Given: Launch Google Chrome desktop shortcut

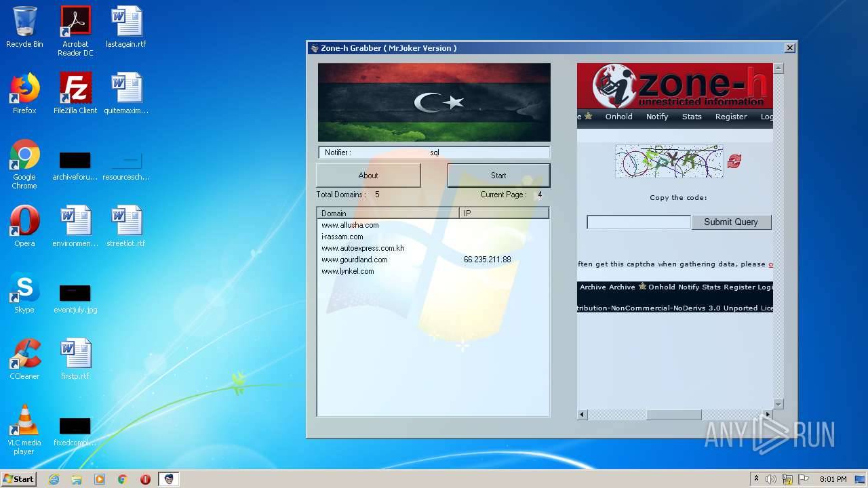Looking at the screenshot, I should tap(24, 164).
